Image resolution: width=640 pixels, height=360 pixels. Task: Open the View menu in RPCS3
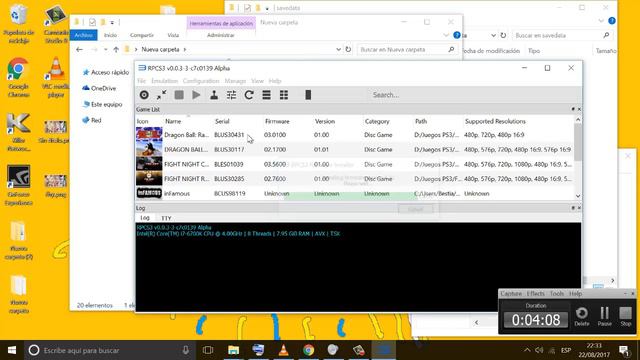[257, 81]
